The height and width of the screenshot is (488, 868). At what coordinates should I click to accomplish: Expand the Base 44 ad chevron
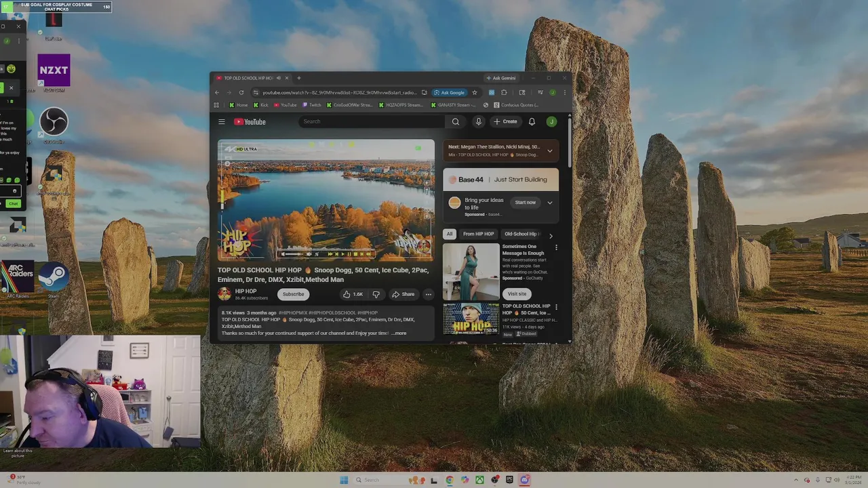pos(550,203)
